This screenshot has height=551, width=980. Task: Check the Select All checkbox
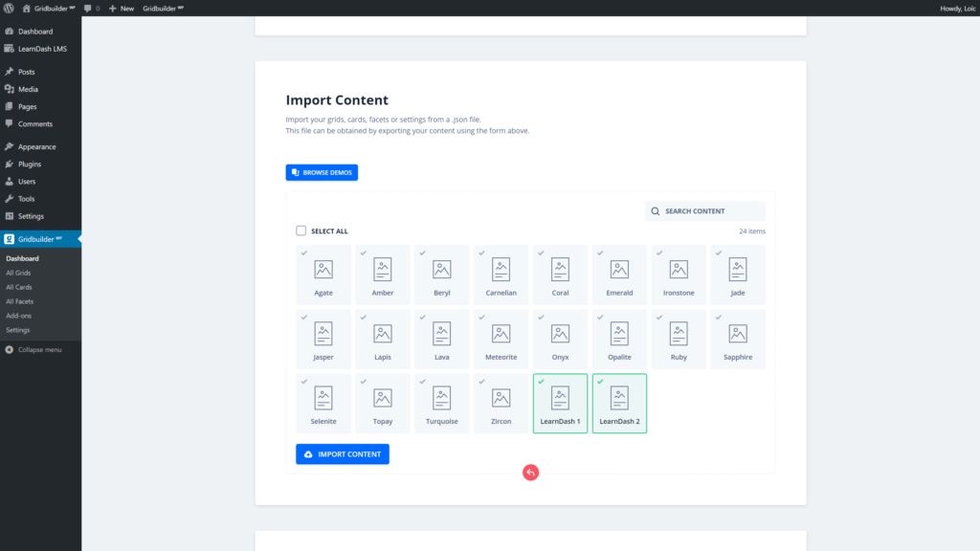(301, 231)
